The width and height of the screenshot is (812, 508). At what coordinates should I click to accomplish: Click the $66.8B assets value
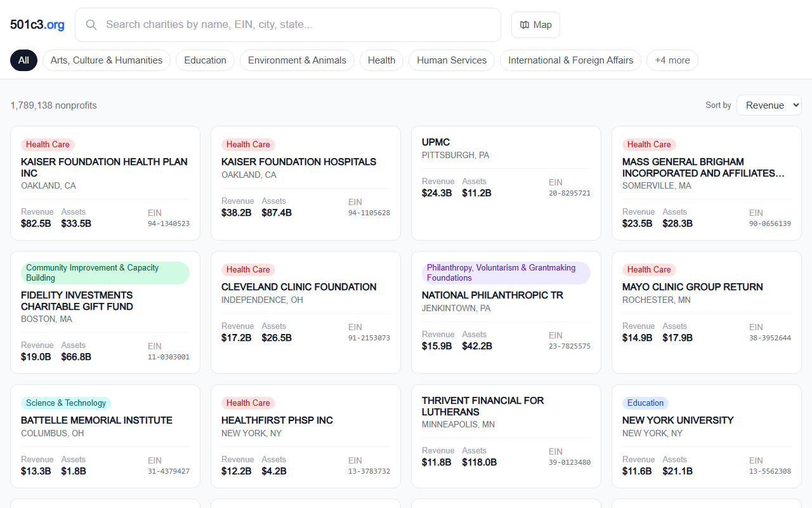pyautogui.click(x=76, y=357)
